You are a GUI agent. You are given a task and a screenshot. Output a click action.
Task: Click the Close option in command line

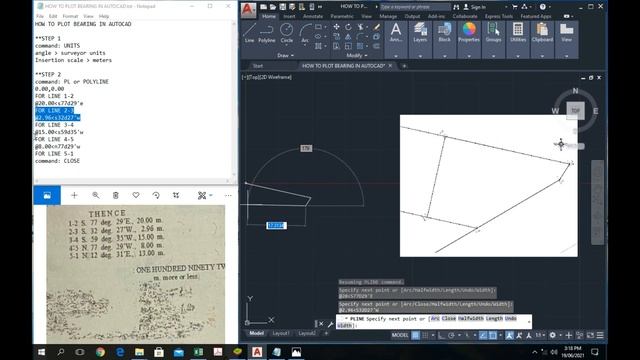[x=449, y=318]
